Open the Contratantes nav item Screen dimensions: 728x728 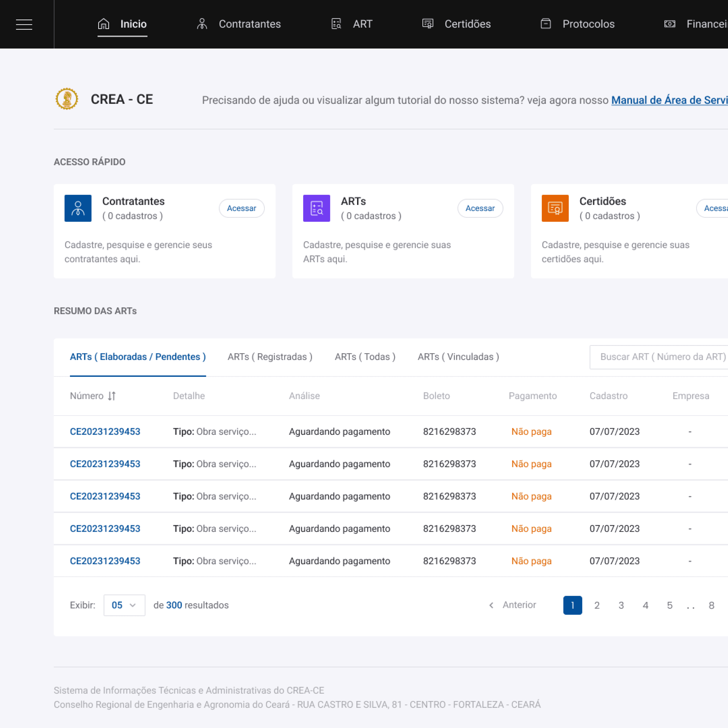pyautogui.click(x=239, y=24)
